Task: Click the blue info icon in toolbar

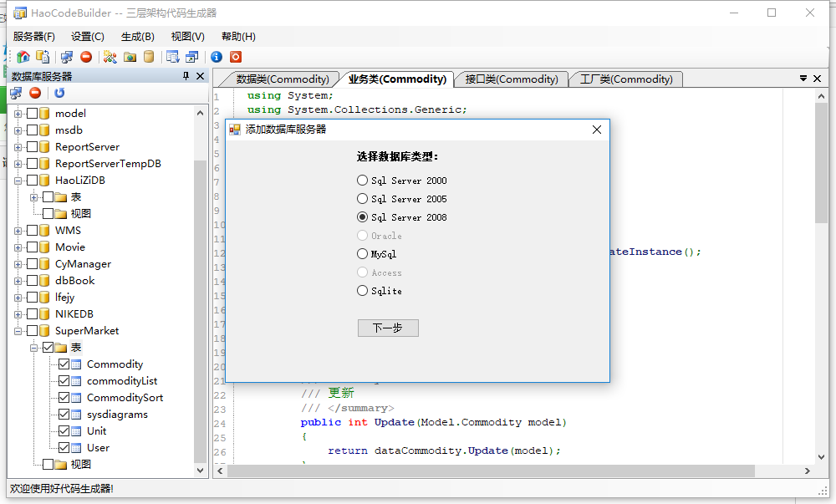Action: [x=217, y=57]
